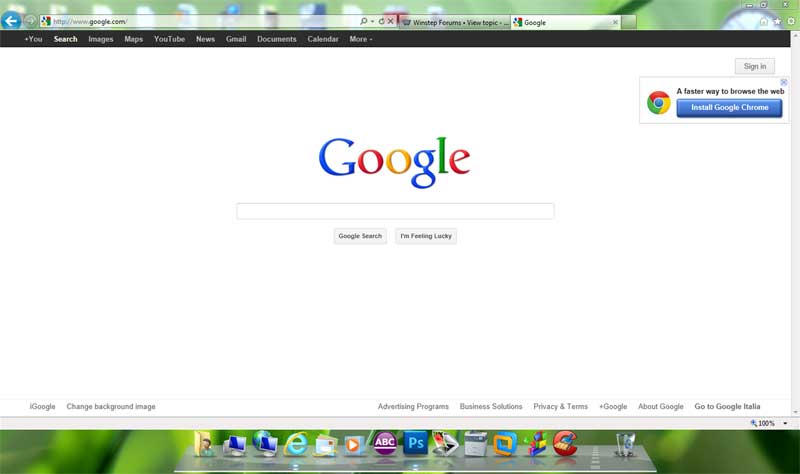Open the zoom level 100% dropdown arrow
Viewport: 800px width, 474px height.
[785, 424]
